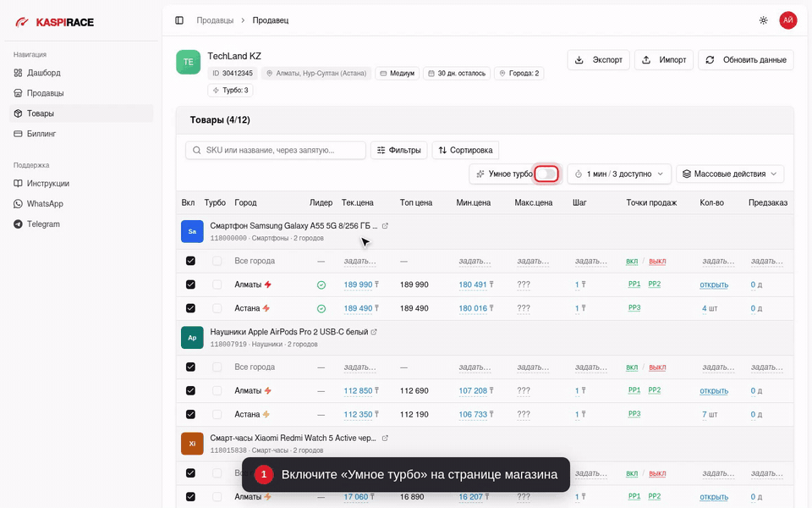This screenshot has height=508, width=812.
Task: Enable the Умное турбо switch
Action: pos(546,174)
